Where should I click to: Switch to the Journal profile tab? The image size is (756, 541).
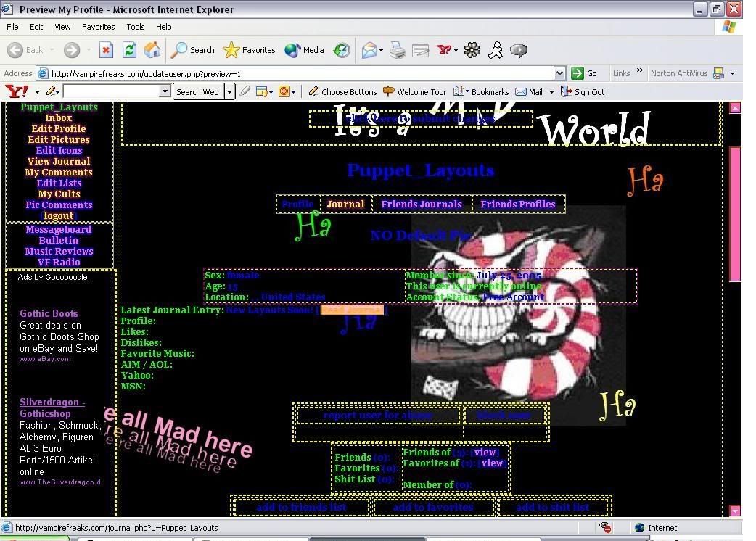pyautogui.click(x=345, y=205)
